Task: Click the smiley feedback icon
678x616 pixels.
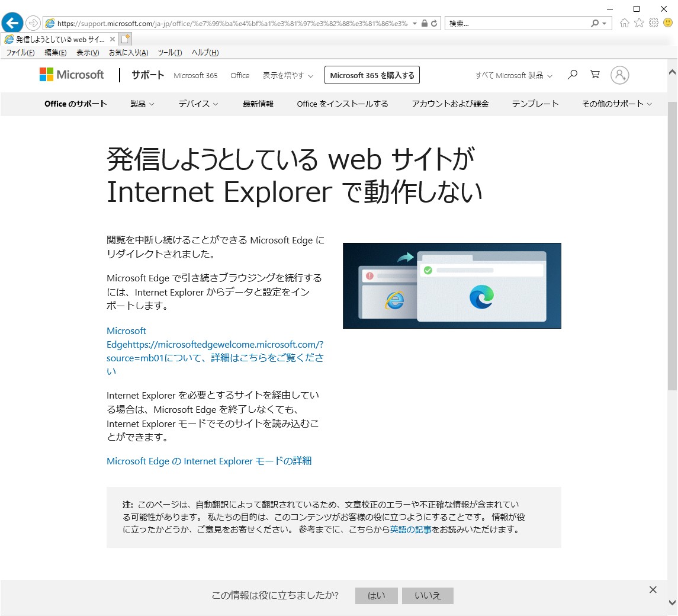Action: pyautogui.click(x=668, y=23)
